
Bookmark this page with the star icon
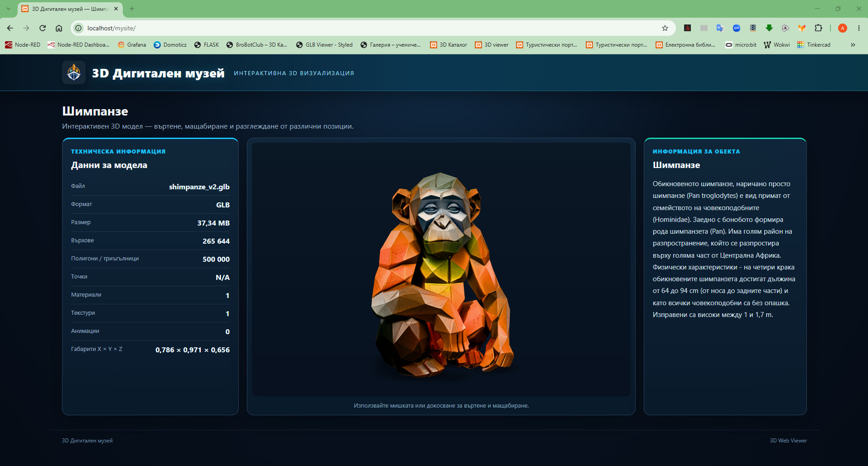tap(665, 28)
